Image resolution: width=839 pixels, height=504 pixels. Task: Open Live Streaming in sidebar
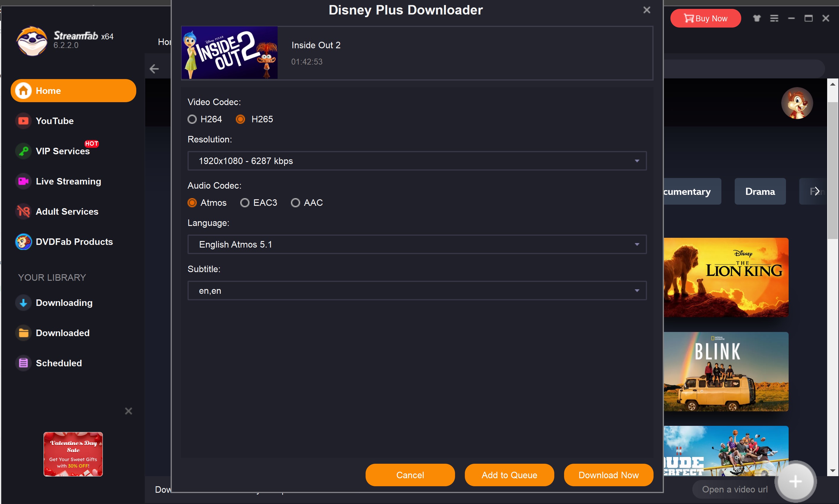click(73, 181)
